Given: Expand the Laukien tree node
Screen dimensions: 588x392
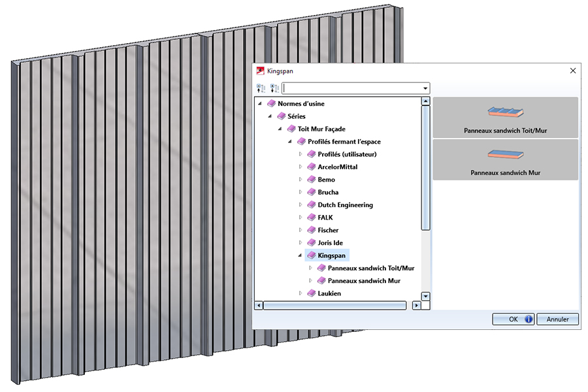Looking at the screenshot, I should pyautogui.click(x=301, y=293).
